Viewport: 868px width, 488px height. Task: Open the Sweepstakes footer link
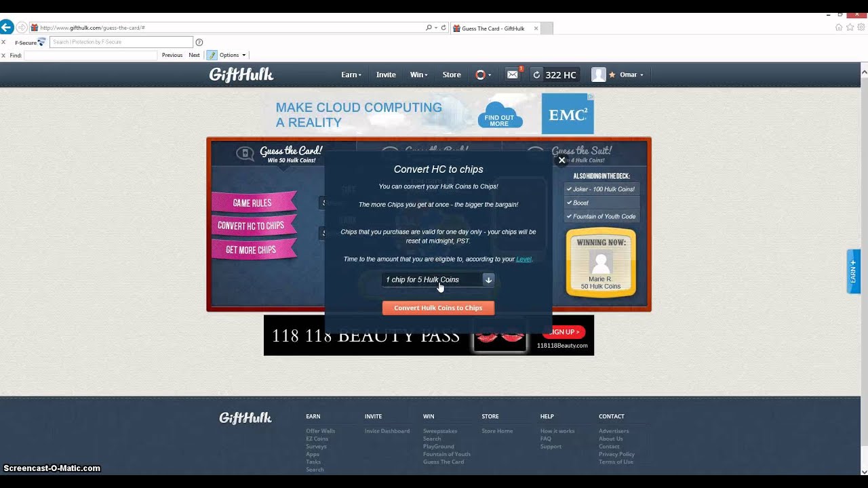[x=440, y=431]
